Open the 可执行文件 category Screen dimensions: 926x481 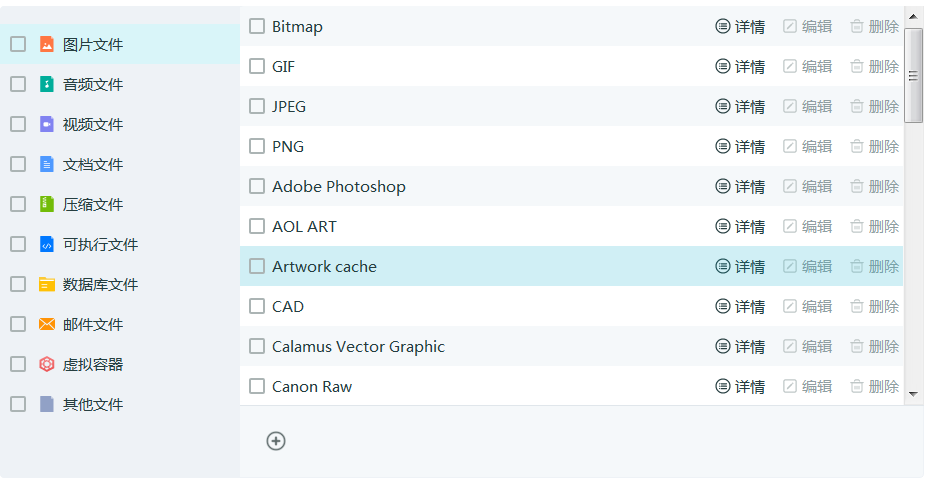pos(100,244)
